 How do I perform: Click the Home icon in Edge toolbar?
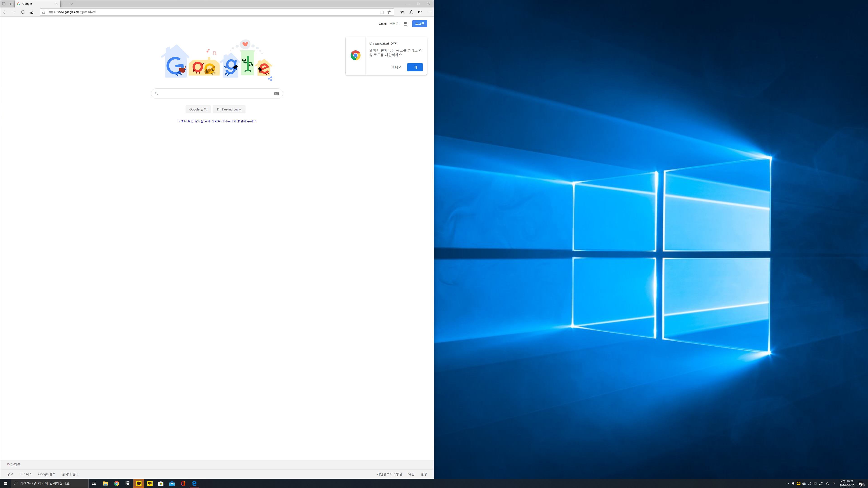pos(32,12)
